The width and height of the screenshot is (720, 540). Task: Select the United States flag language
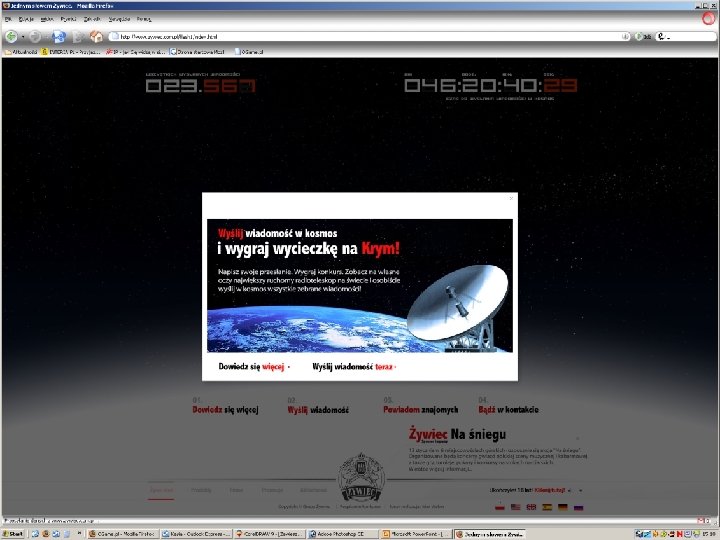coord(516,507)
